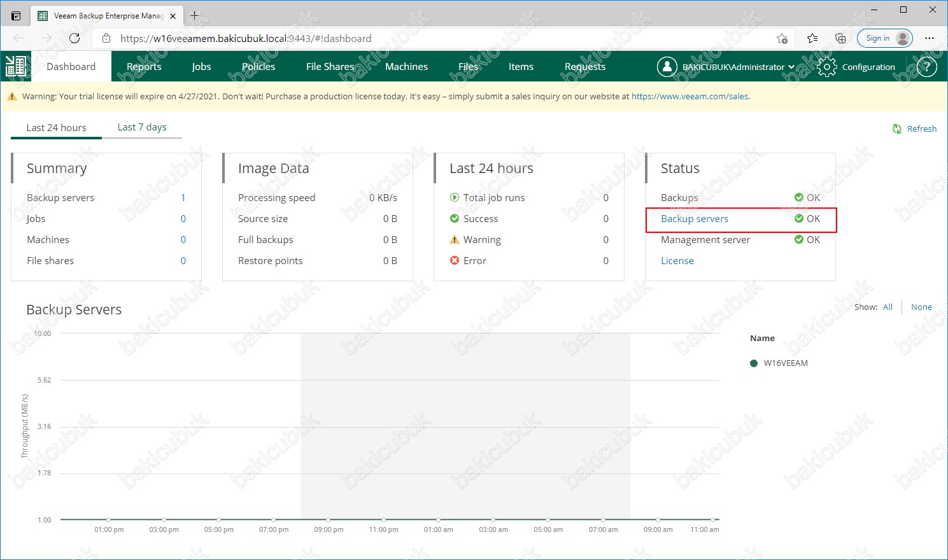Click the W16VEEAM legend name
This screenshot has width=948, height=560.
[x=786, y=363]
